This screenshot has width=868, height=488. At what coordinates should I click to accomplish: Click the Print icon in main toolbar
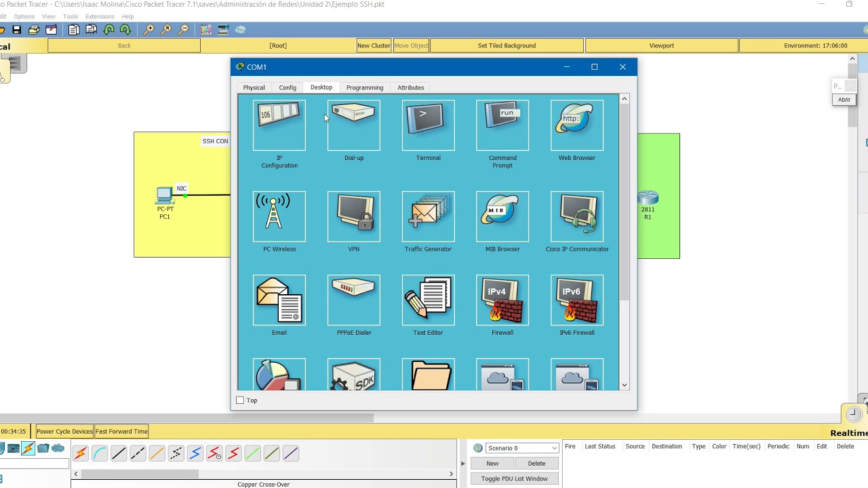(34, 30)
